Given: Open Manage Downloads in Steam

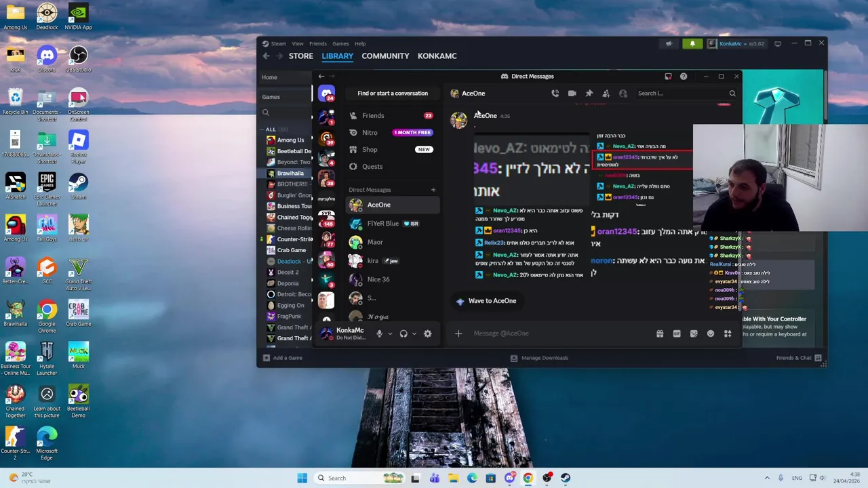Looking at the screenshot, I should [539, 358].
